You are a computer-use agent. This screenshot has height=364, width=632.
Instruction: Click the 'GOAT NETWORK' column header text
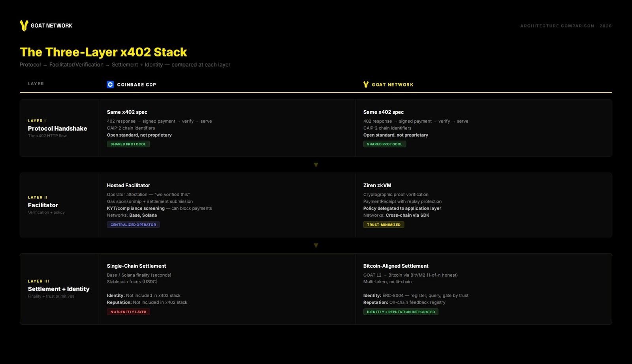tap(393, 84)
